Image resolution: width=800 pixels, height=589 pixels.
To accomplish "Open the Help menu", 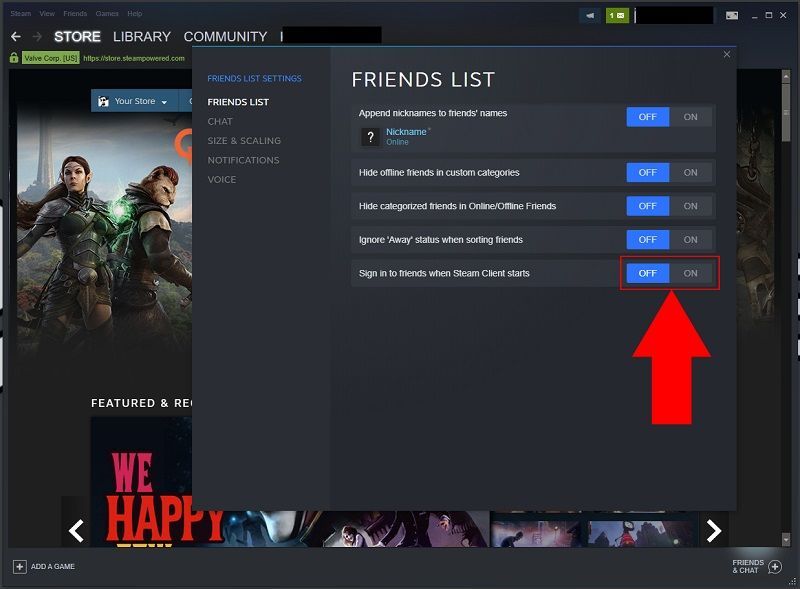I will [135, 13].
